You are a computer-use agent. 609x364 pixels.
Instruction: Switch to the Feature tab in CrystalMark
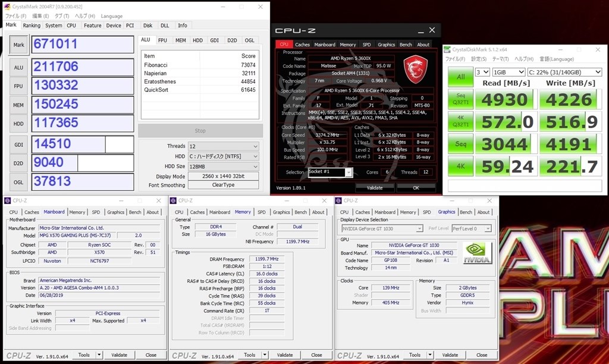click(x=92, y=25)
